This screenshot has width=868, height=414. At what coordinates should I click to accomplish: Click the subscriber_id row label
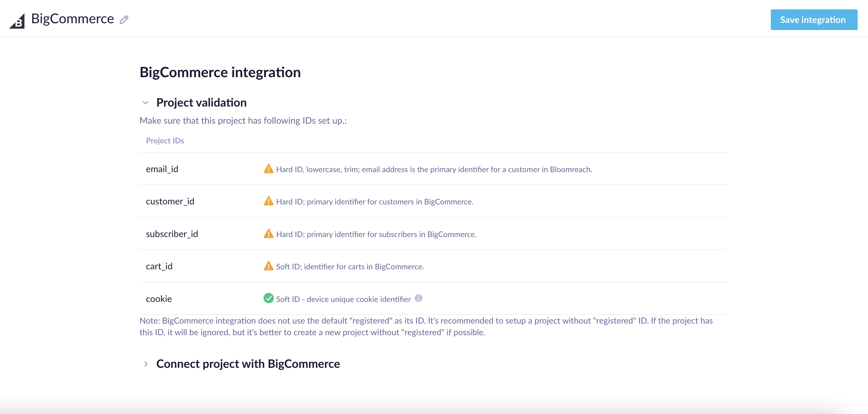pyautogui.click(x=171, y=234)
